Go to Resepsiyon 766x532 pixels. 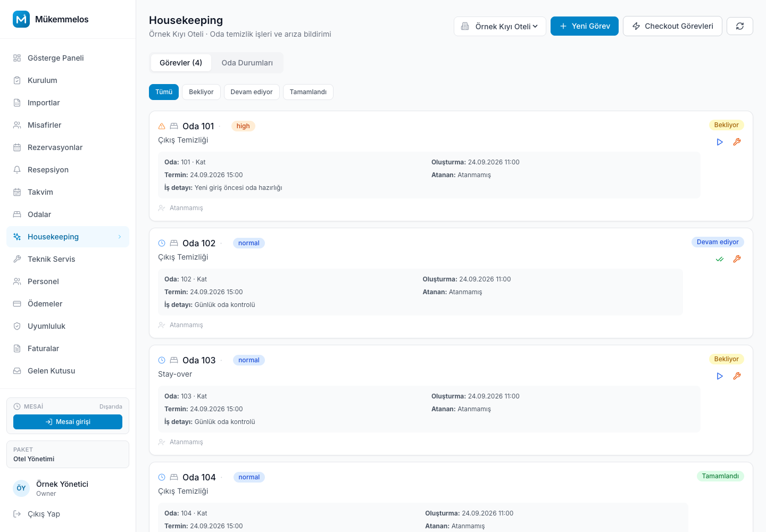click(x=68, y=170)
